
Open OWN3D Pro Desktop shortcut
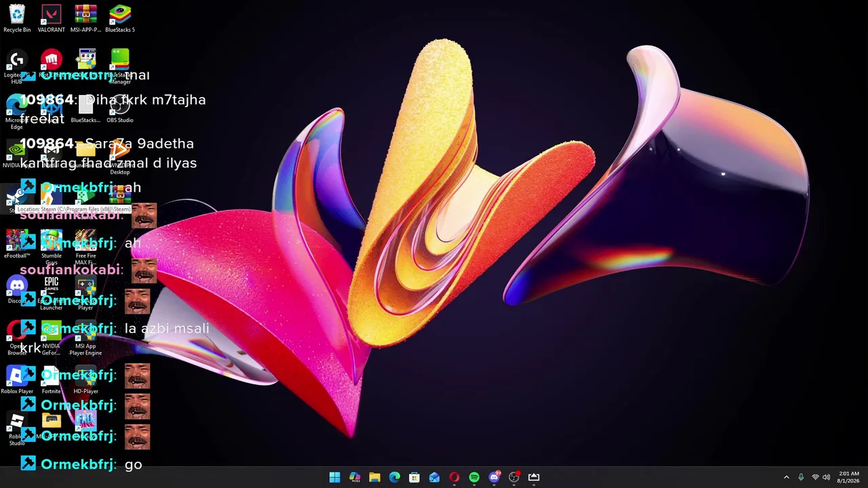(120, 157)
